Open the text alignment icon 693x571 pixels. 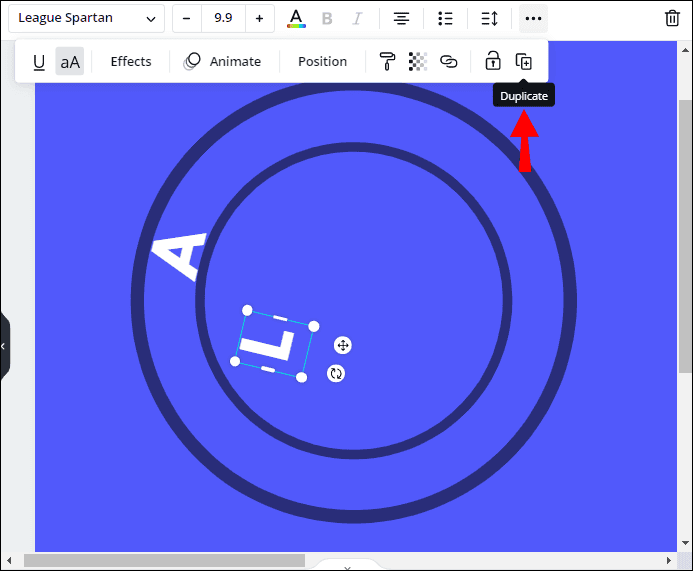(401, 18)
